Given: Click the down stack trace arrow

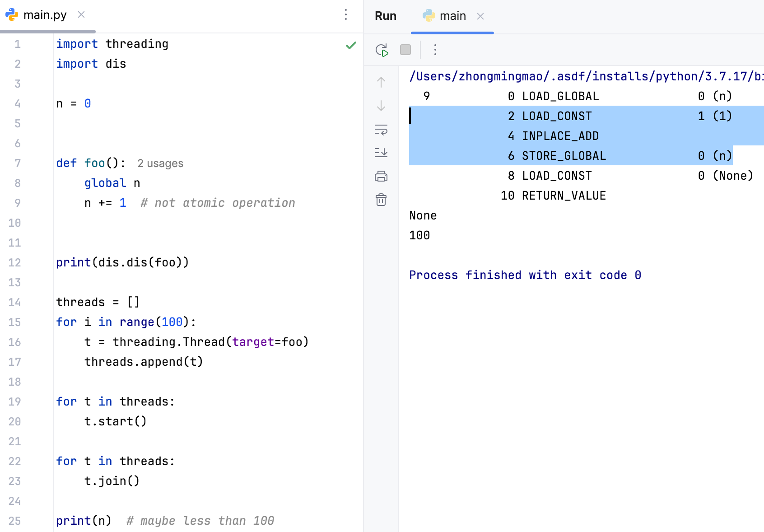Looking at the screenshot, I should (381, 106).
